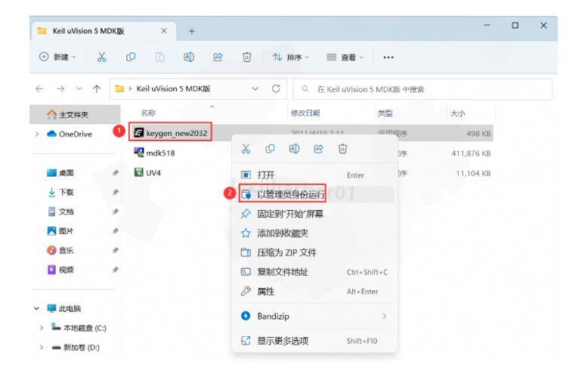
Task: Sort by the 类型 column header
Action: [385, 113]
